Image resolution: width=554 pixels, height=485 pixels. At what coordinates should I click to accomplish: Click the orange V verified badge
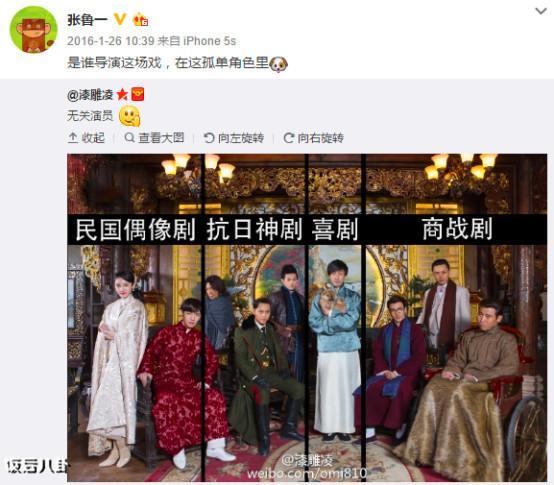[120, 19]
